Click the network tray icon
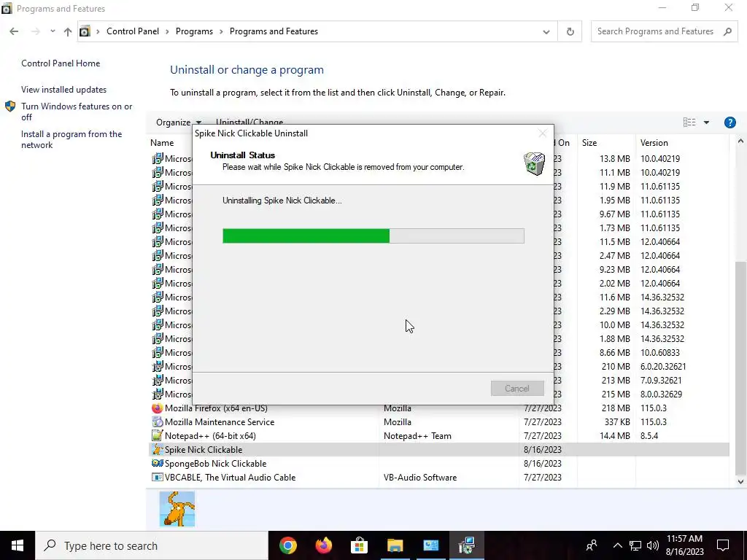Image resolution: width=747 pixels, height=560 pixels. click(635, 545)
